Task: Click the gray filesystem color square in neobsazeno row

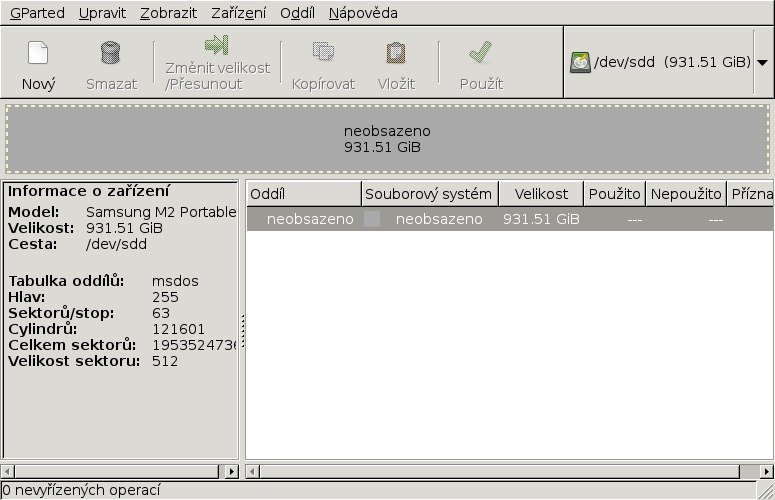Action: coord(372,219)
